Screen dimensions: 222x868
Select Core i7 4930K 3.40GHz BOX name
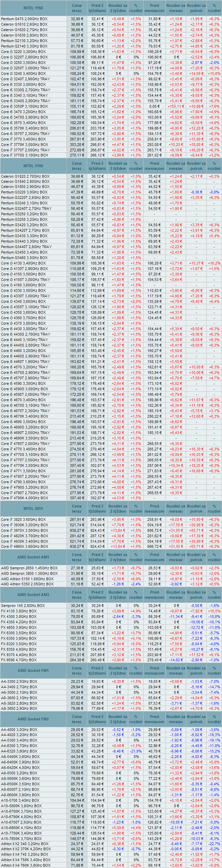coord(25,541)
